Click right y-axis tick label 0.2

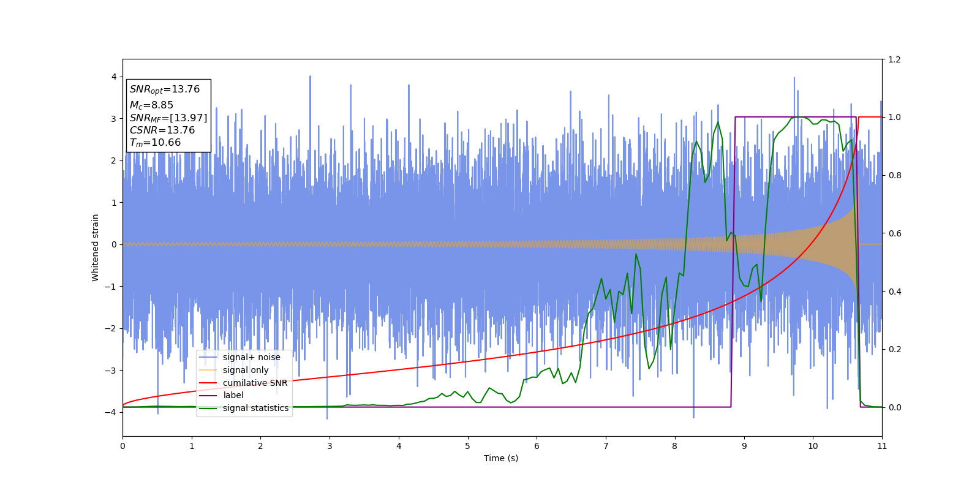894,349
